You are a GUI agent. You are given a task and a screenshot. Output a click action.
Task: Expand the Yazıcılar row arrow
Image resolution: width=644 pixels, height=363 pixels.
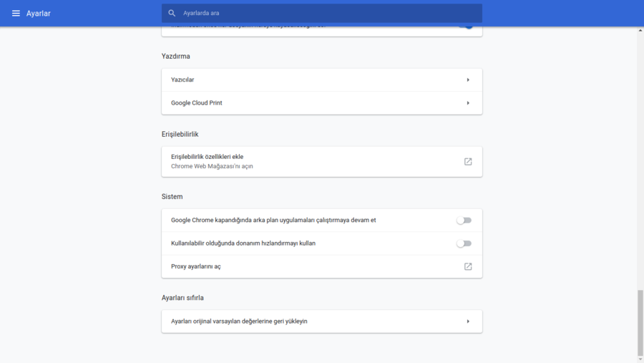point(468,80)
